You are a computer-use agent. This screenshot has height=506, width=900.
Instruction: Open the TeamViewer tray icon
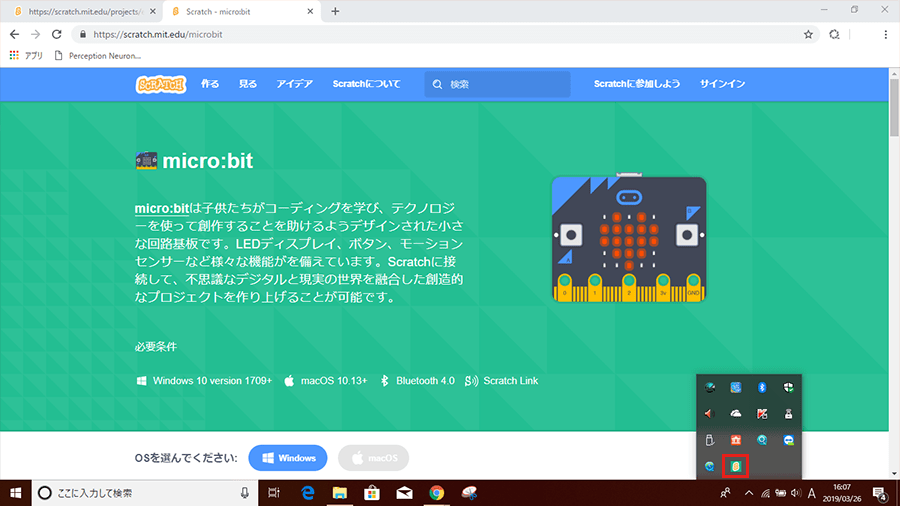click(x=788, y=440)
